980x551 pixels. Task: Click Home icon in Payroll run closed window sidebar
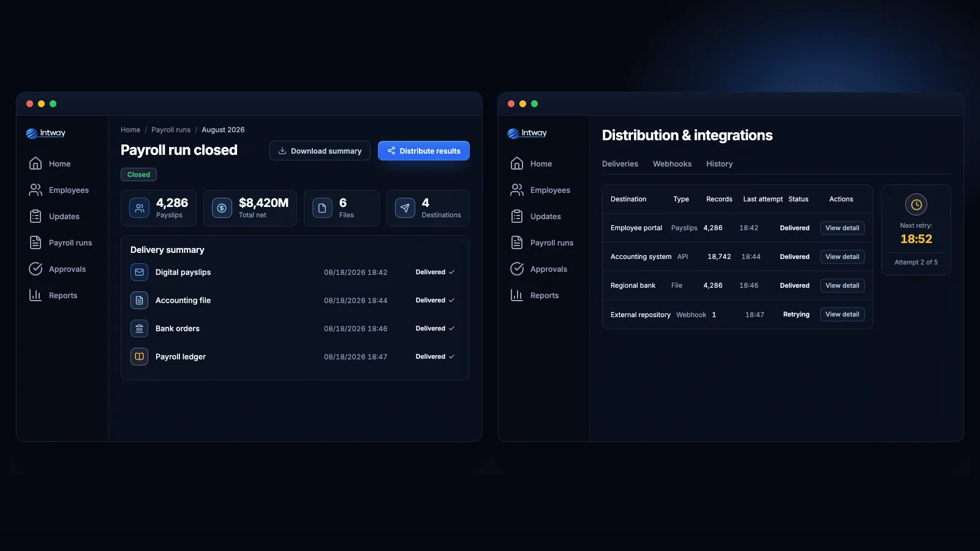tap(36, 163)
